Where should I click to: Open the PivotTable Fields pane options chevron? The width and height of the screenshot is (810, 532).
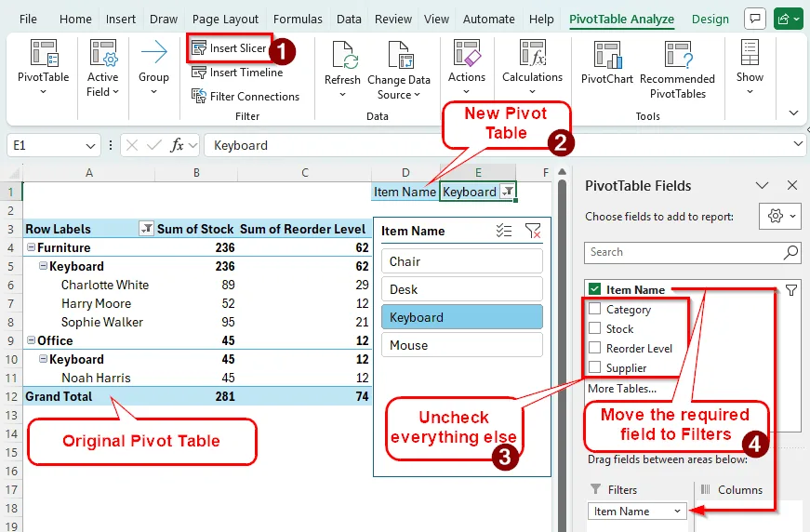tap(762, 185)
